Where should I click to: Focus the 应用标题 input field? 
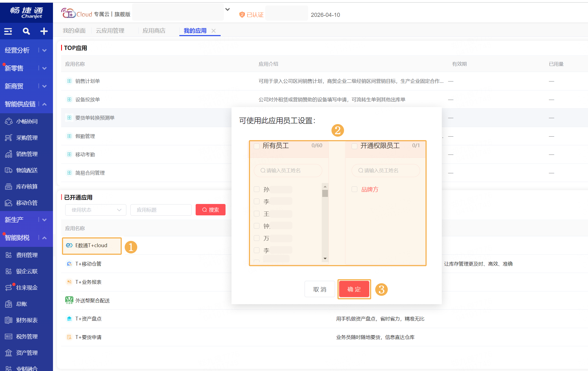(161, 210)
